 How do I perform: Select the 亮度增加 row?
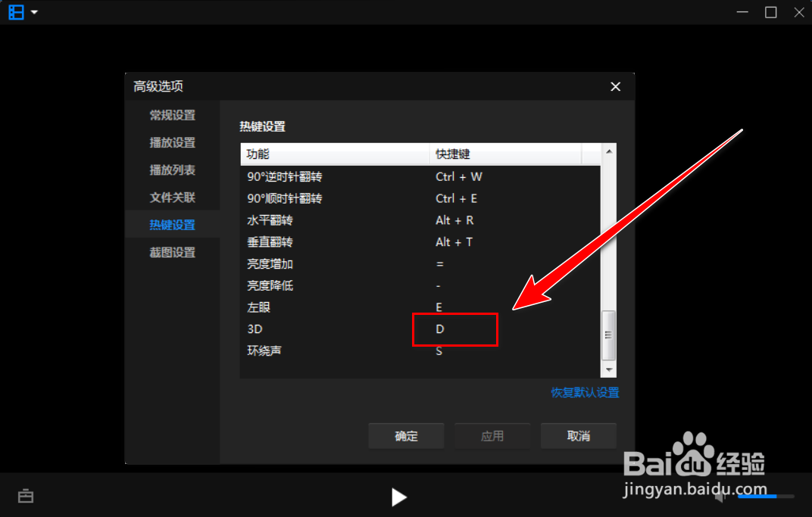coord(420,264)
